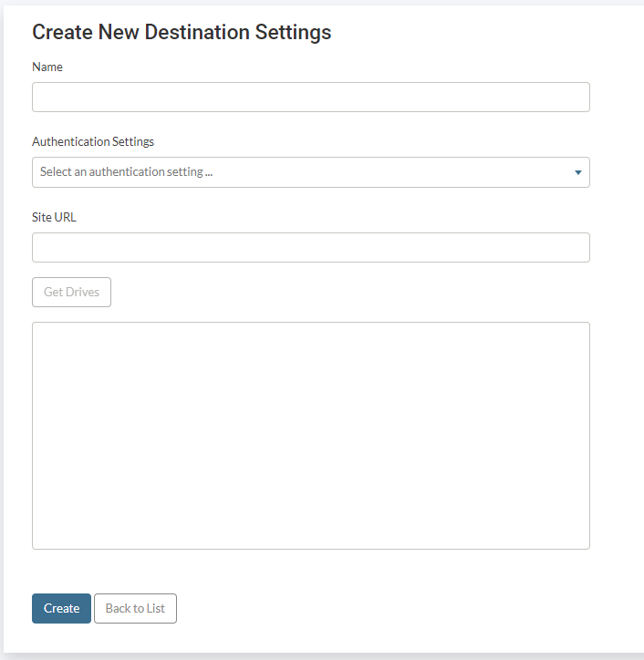Viewport: 644px width, 660px height.
Task: Focus the Name text field
Action: (x=310, y=98)
